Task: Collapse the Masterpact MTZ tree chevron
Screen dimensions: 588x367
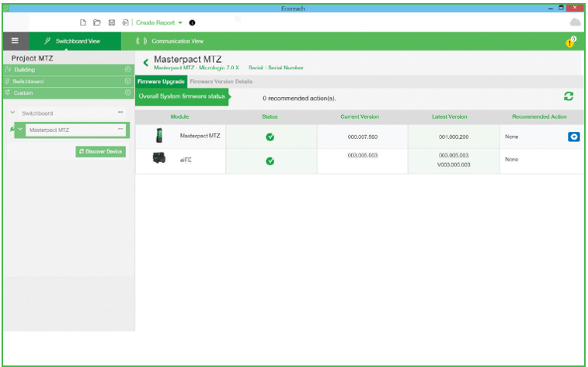Action: [20, 130]
